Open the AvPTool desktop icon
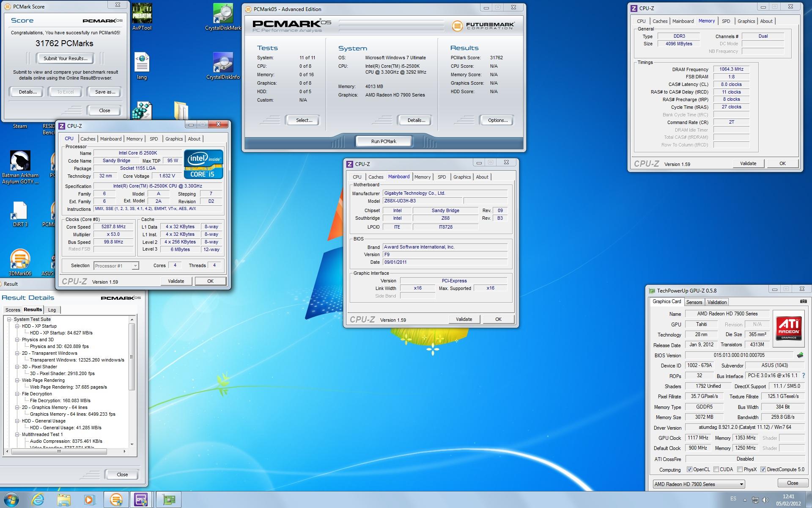 click(142, 17)
